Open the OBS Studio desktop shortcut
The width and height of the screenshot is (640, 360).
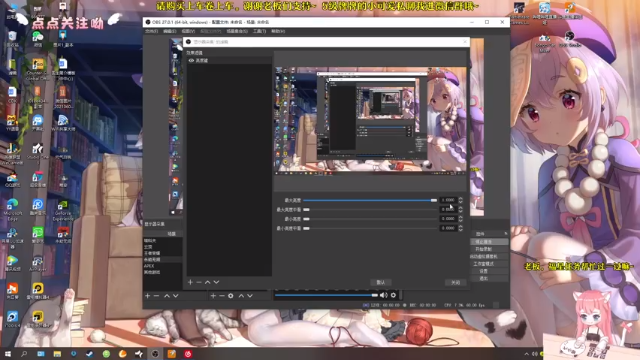[570, 40]
